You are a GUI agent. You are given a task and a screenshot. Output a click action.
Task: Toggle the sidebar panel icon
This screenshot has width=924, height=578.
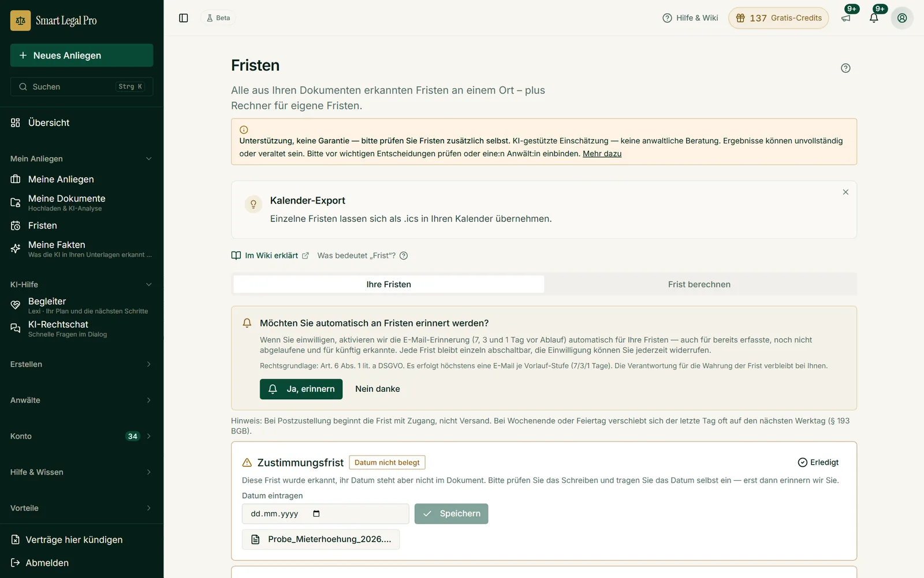click(184, 18)
